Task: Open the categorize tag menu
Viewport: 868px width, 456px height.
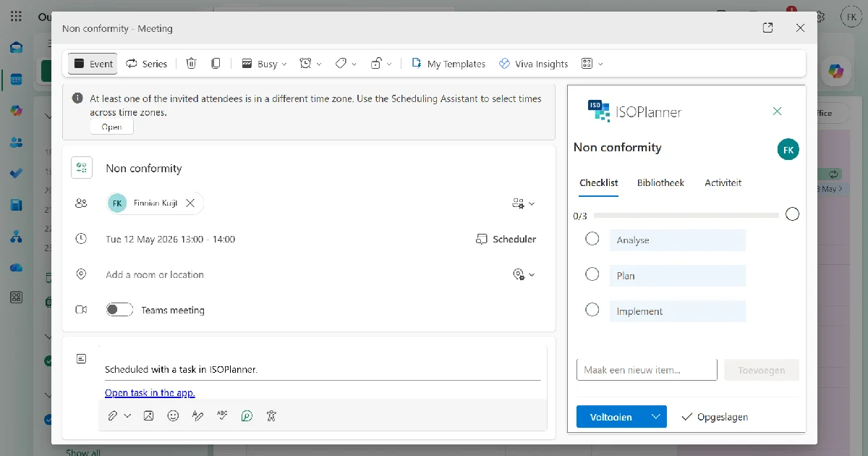Action: pyautogui.click(x=346, y=64)
